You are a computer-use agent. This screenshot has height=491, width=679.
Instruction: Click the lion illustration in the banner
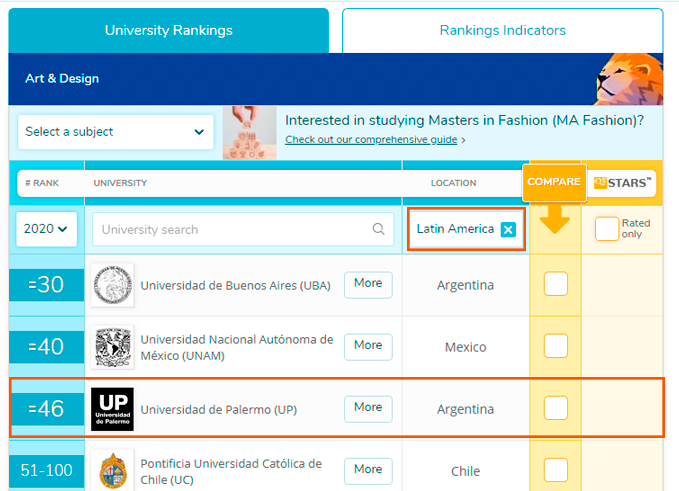(x=629, y=79)
